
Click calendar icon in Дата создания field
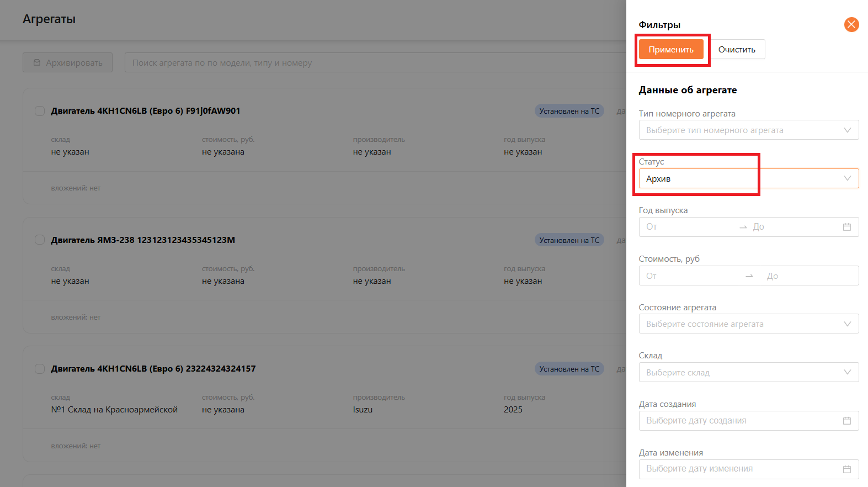click(846, 421)
